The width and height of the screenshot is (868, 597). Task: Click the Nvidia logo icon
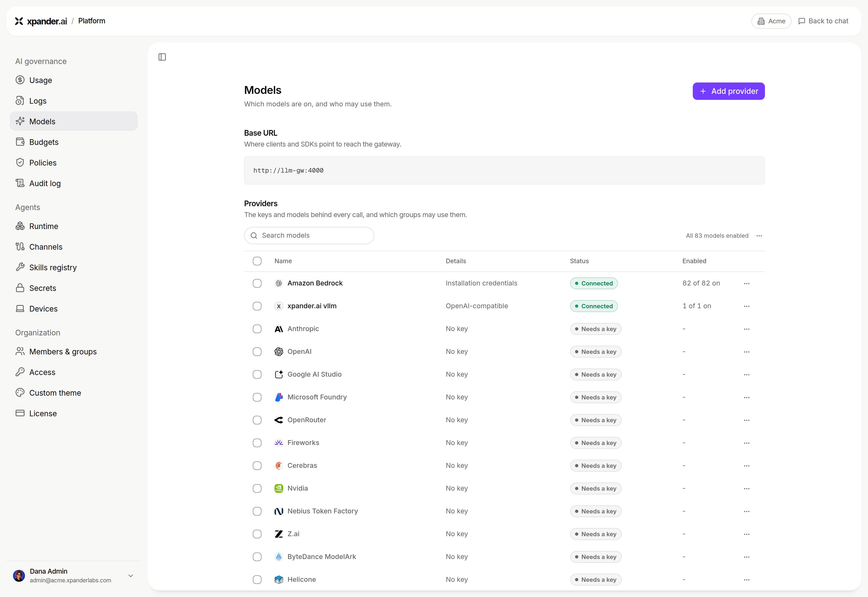point(279,488)
